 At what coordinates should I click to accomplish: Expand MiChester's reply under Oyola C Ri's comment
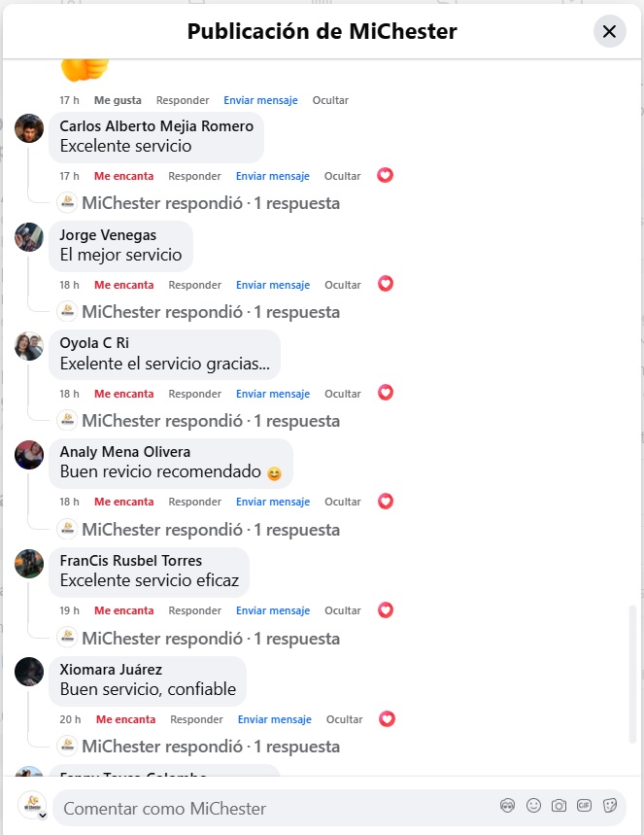point(211,421)
